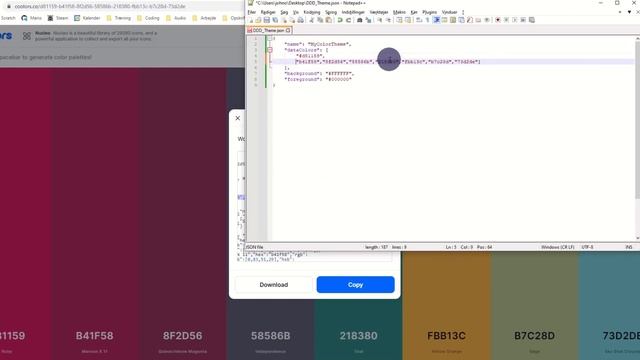
Task: Click the Copy icon in Notepad++ toolbar
Action: pyautogui.click(x=320, y=20)
